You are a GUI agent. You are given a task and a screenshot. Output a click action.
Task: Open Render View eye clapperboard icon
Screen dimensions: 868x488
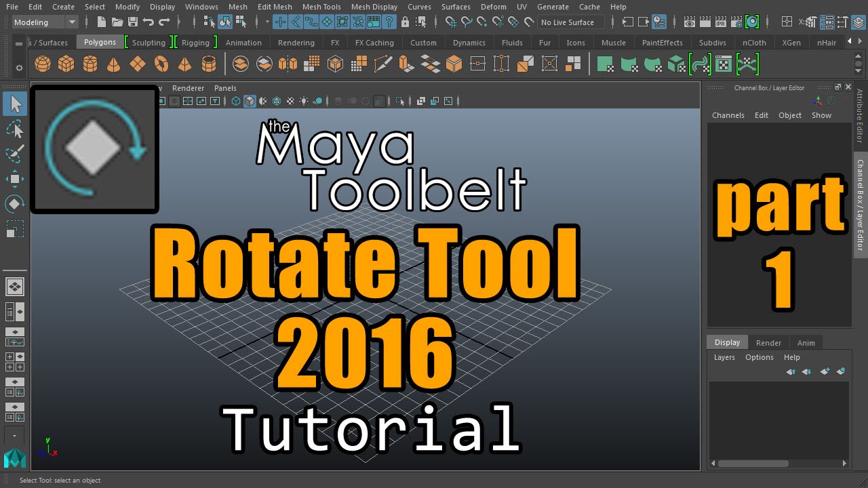[x=690, y=22]
